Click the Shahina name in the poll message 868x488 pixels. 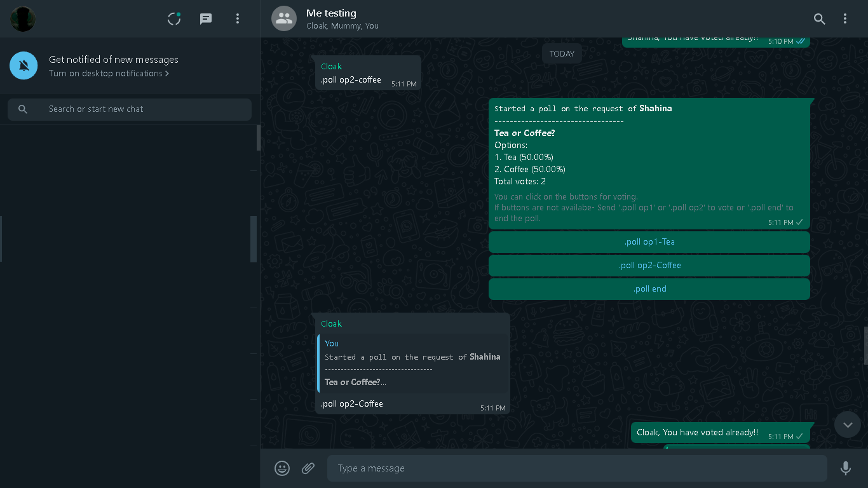coord(656,109)
